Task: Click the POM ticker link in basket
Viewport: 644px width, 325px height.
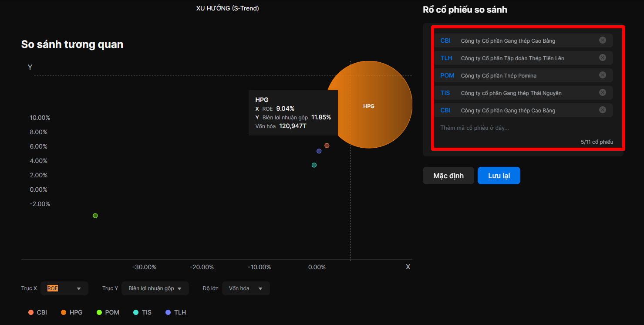Action: pyautogui.click(x=447, y=75)
